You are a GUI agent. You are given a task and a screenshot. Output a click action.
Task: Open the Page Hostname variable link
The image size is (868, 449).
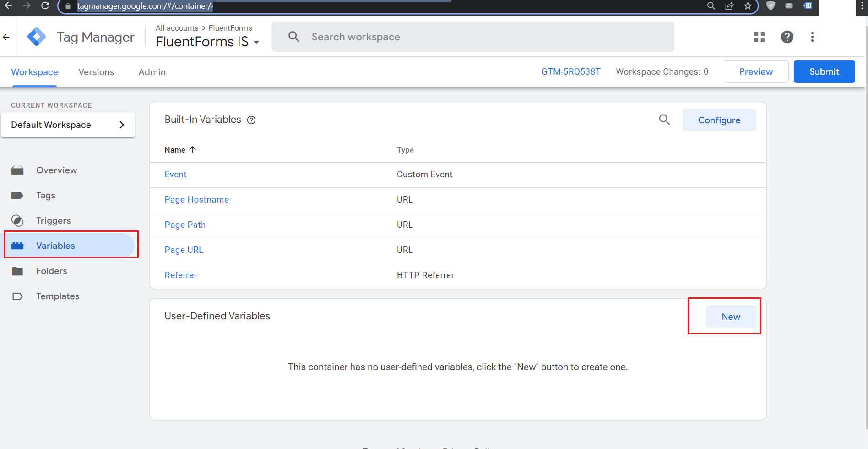[196, 200]
